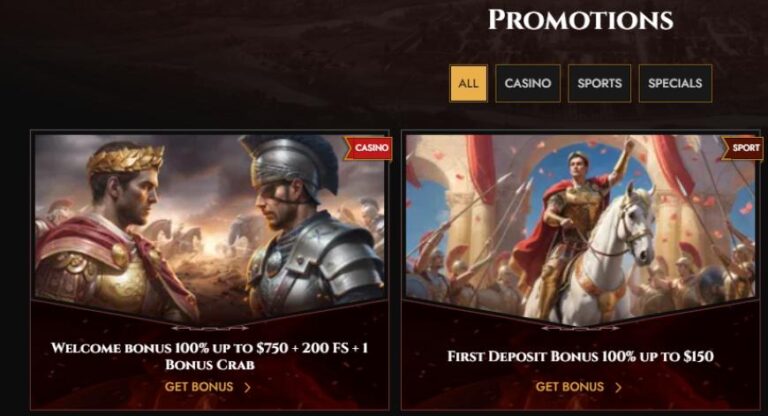
Task: Click the chevron arrow beside First Deposit Get Bonus
Action: pyautogui.click(x=618, y=388)
